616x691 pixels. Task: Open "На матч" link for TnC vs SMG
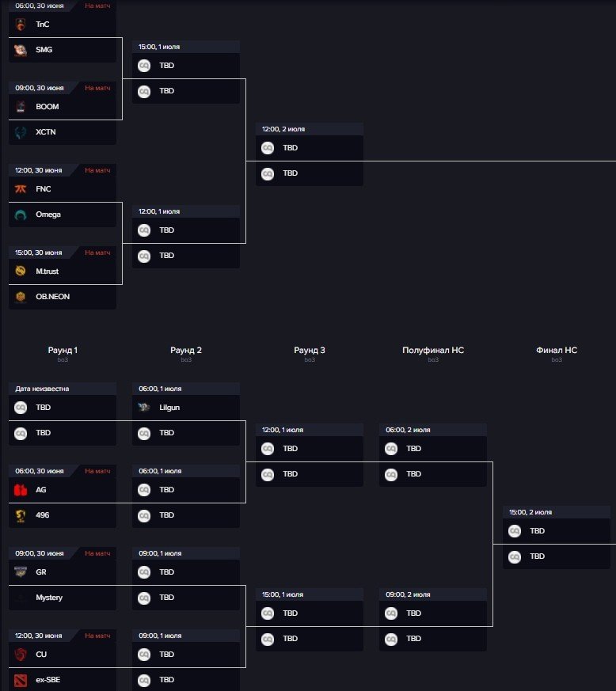coord(97,6)
